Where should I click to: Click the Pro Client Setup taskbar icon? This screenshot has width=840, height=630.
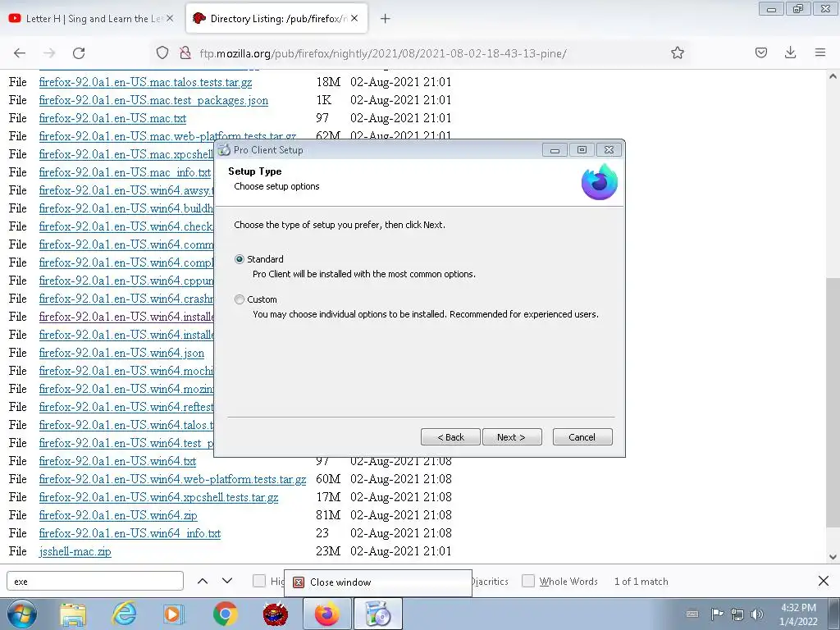coord(377,614)
